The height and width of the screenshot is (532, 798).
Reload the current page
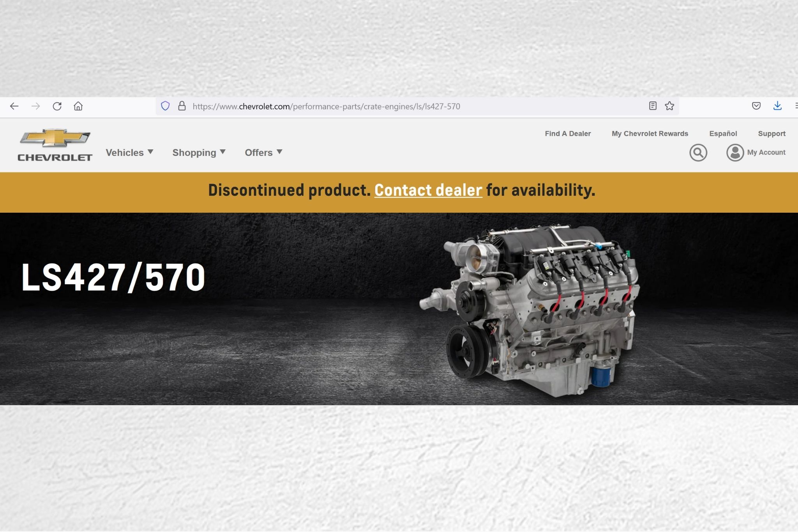[57, 106]
